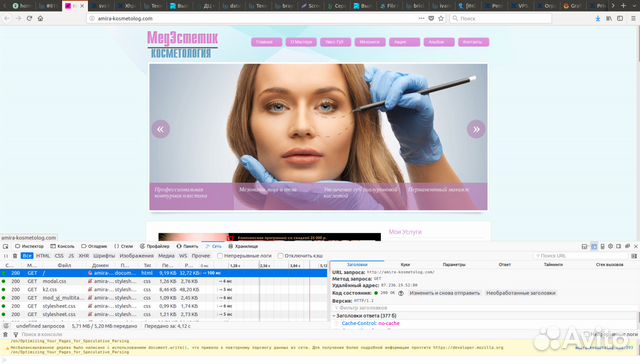Go to the browser home page icon
The height and width of the screenshot is (364, 640).
coord(40,18)
